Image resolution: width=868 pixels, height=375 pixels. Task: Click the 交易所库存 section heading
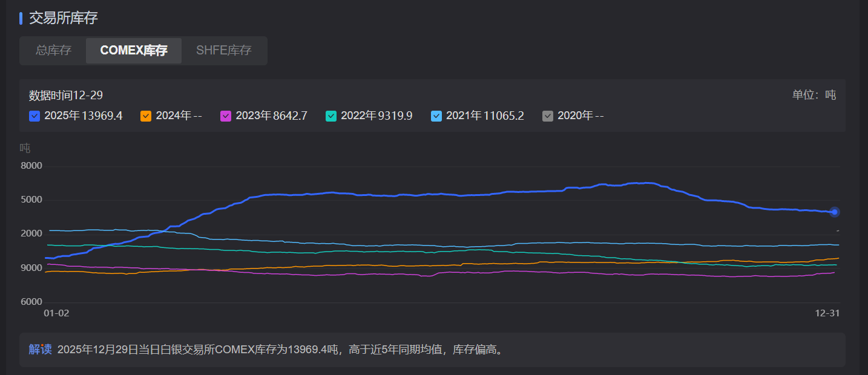(64, 18)
